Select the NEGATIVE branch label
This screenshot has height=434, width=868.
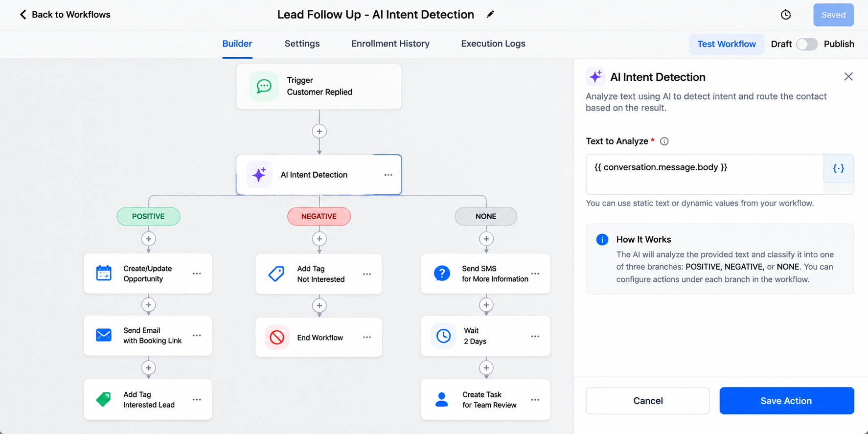[x=319, y=216]
